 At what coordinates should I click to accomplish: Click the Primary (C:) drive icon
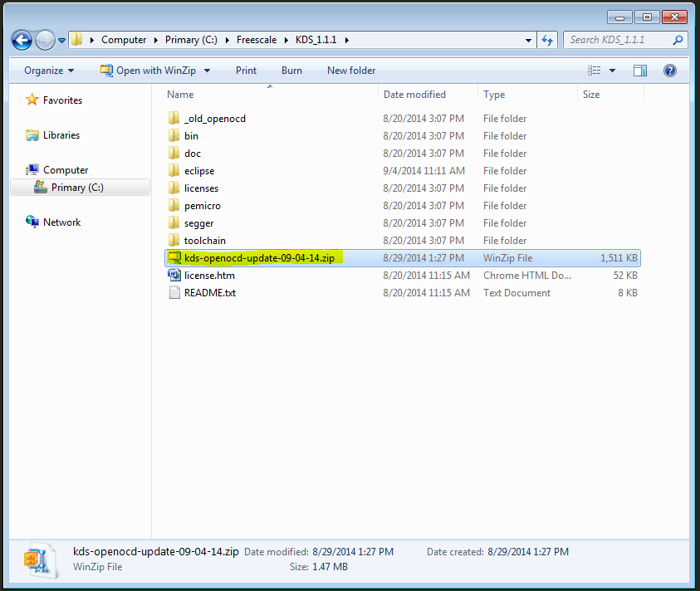pyautogui.click(x=41, y=187)
